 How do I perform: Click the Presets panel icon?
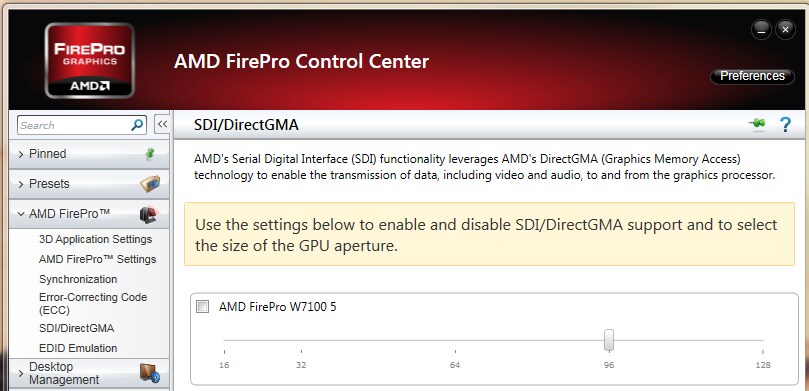(150, 184)
